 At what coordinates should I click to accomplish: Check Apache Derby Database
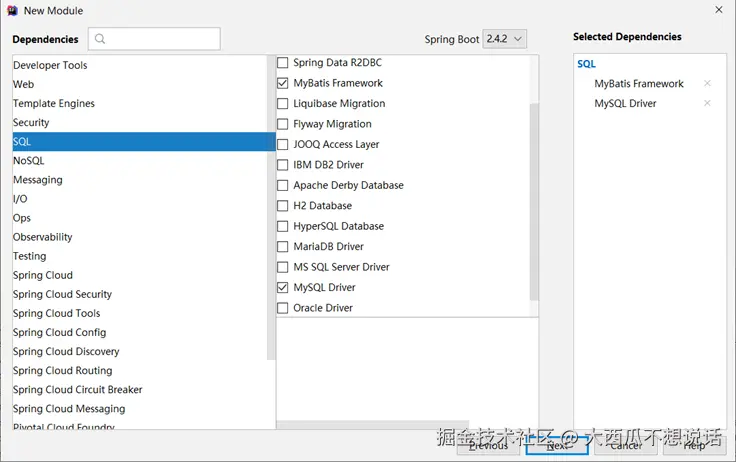(x=283, y=185)
